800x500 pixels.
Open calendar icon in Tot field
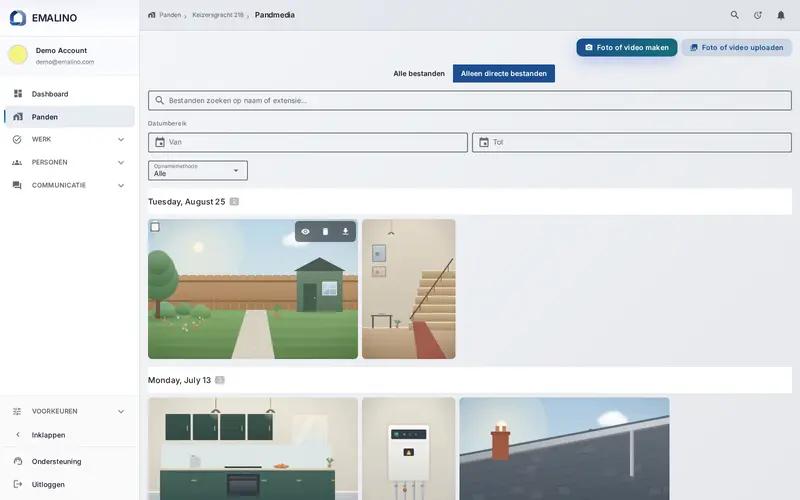click(484, 142)
